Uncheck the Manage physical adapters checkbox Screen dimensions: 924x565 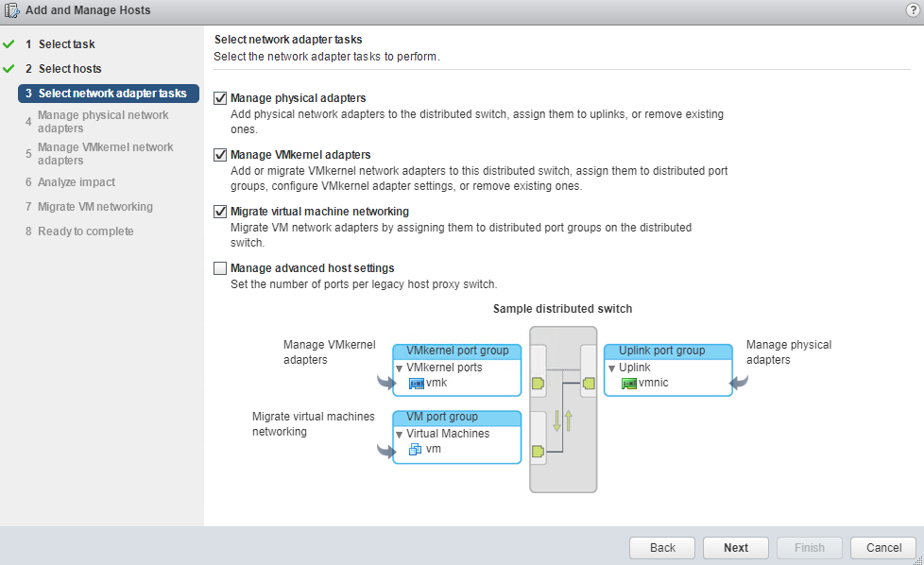221,98
